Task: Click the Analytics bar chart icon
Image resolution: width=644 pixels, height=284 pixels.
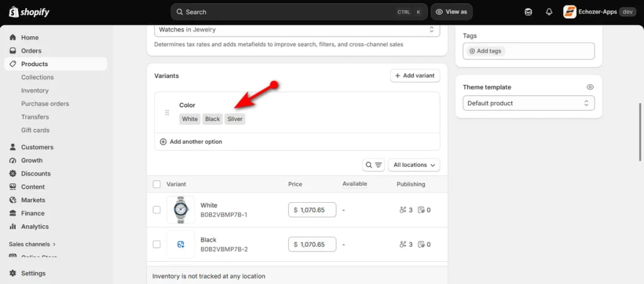Action: pyautogui.click(x=13, y=227)
